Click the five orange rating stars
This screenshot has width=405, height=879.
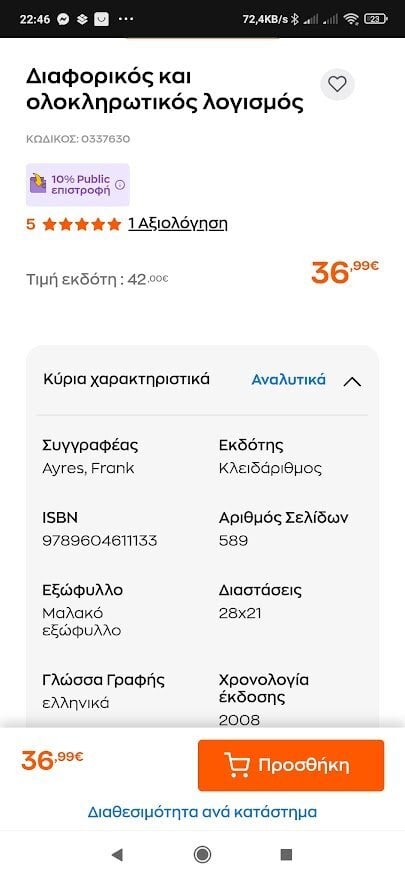(82, 225)
